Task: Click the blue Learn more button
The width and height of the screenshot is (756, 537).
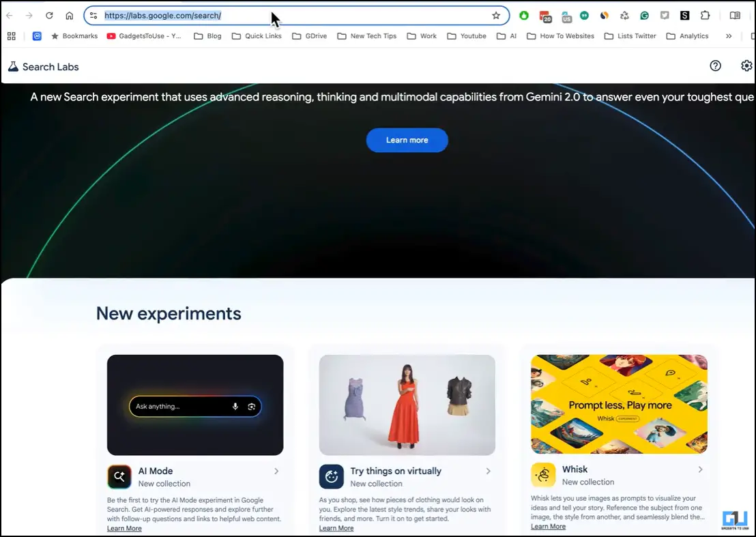Action: [x=407, y=141]
